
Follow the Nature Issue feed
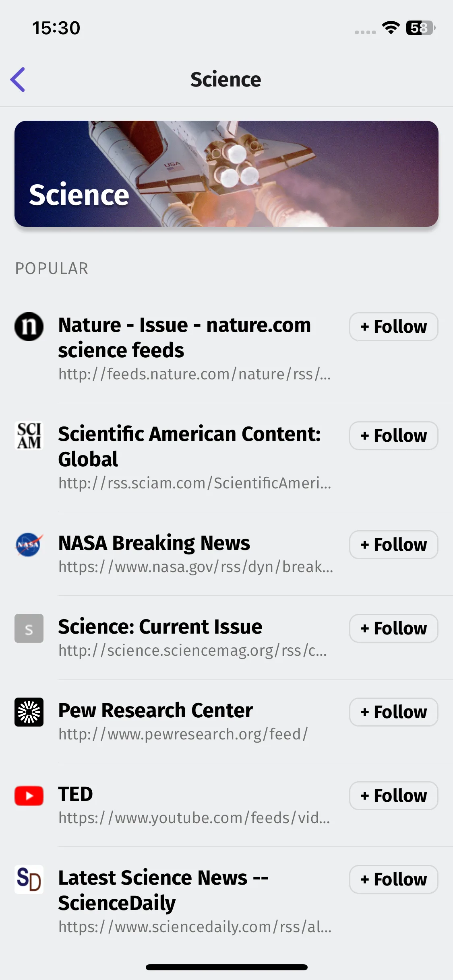[394, 327]
